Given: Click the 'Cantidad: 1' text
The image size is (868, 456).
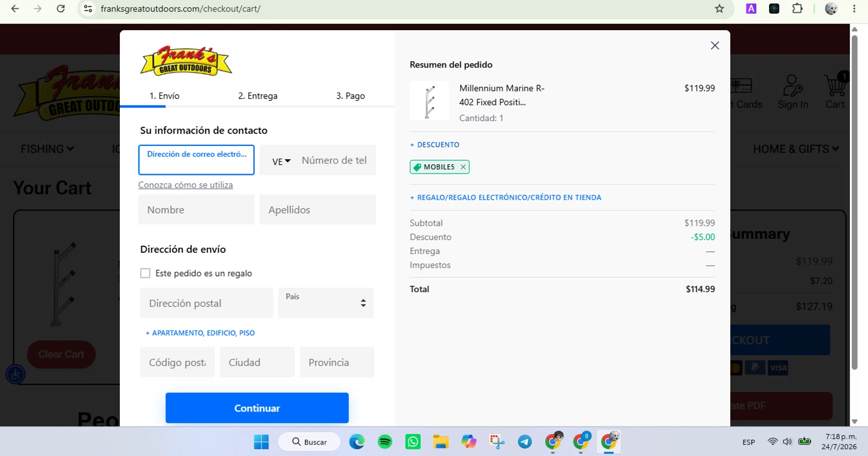Looking at the screenshot, I should coord(481,118).
